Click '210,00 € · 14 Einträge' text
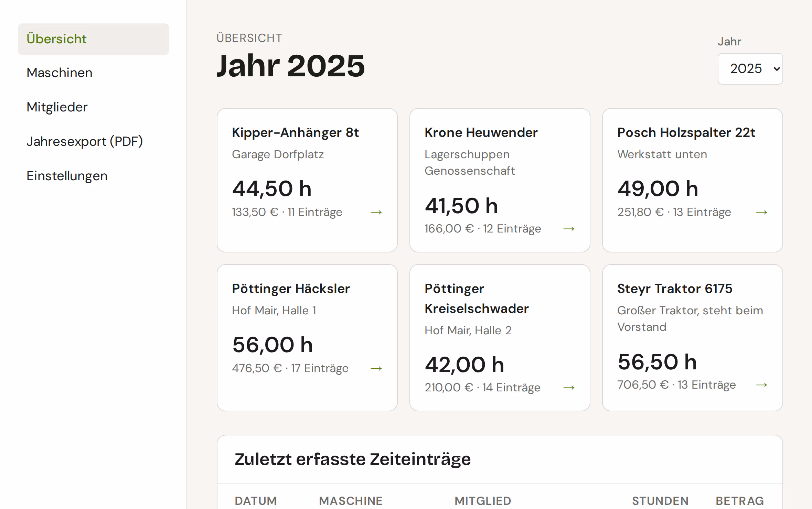 click(482, 388)
